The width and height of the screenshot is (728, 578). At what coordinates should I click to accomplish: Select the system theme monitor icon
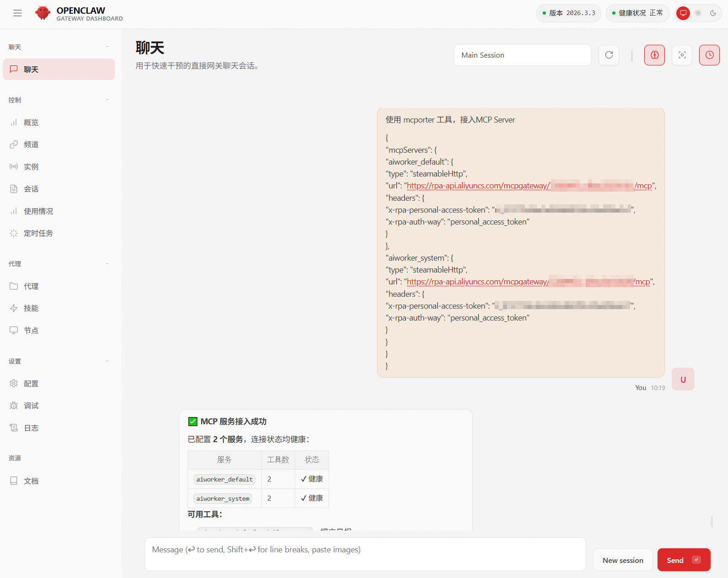tap(683, 13)
